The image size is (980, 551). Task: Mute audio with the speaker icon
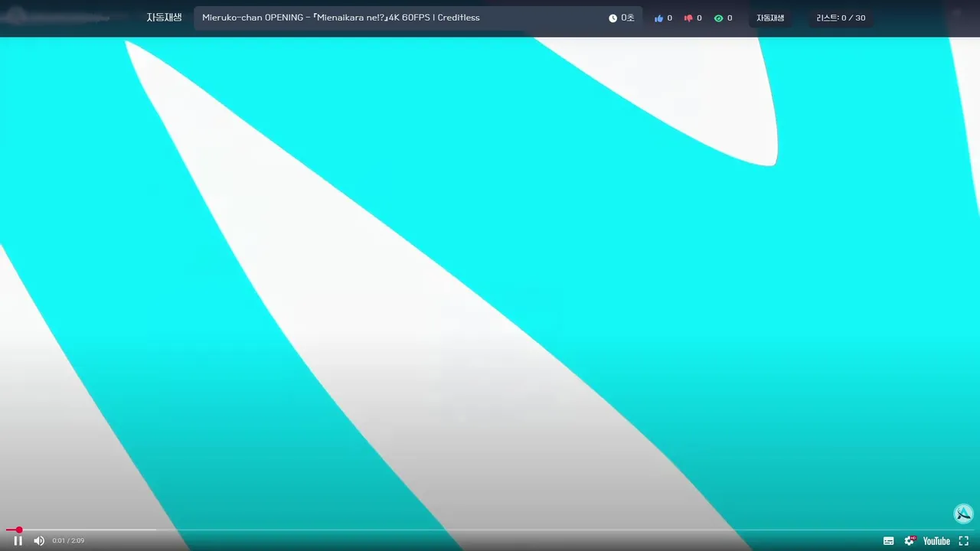pos(39,540)
